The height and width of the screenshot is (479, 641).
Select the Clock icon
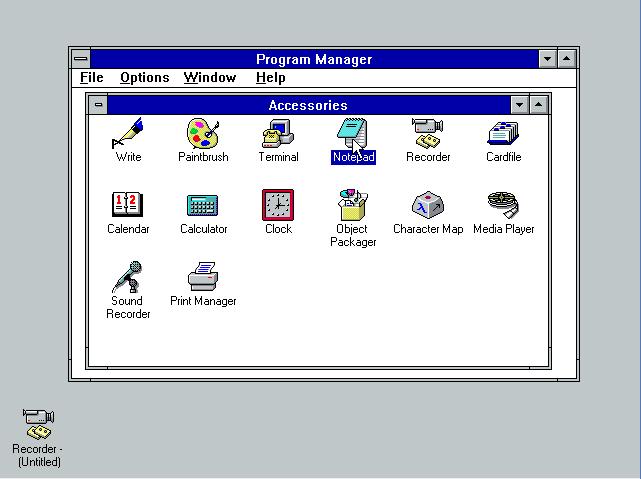pyautogui.click(x=278, y=205)
